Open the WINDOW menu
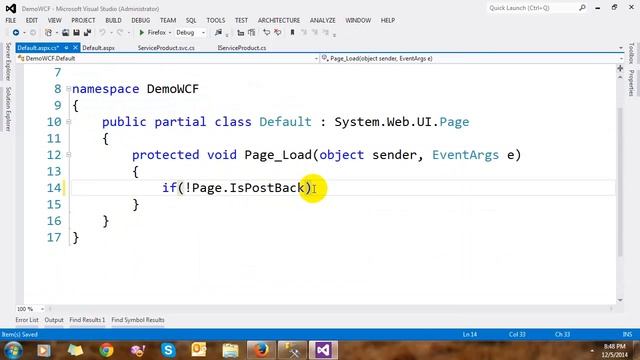This screenshot has height=360, width=640. pos(358,20)
